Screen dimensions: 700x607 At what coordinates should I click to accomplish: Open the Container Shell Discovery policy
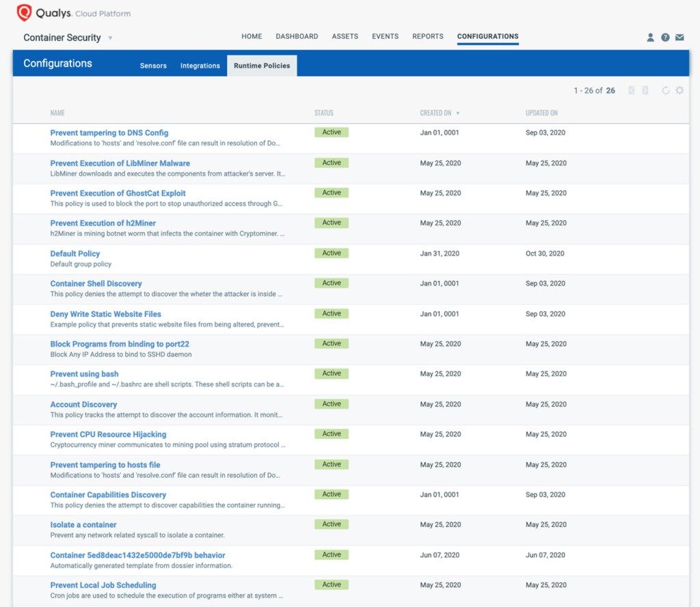(x=96, y=284)
